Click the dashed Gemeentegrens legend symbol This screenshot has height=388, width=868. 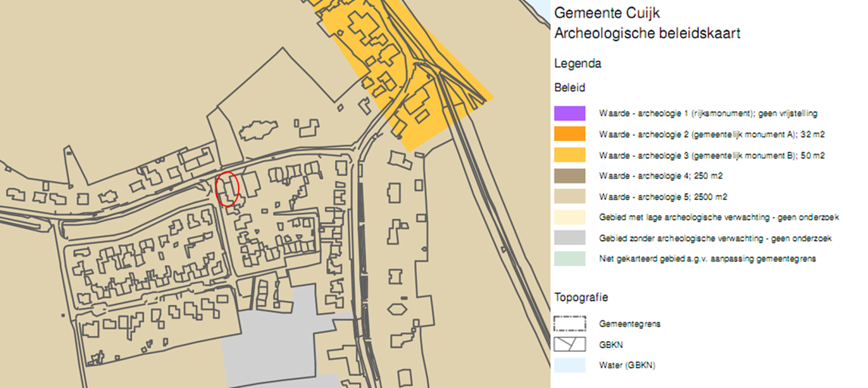point(569,324)
